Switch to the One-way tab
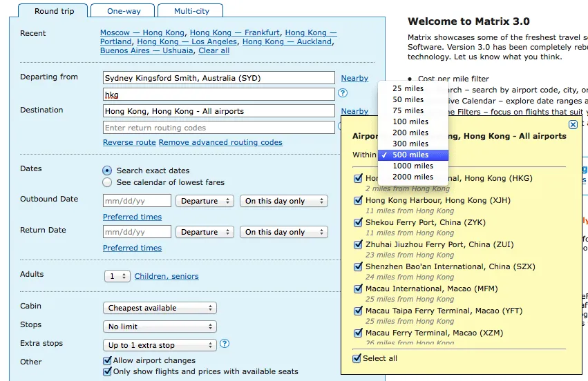This screenshot has height=381, width=588. (x=124, y=11)
